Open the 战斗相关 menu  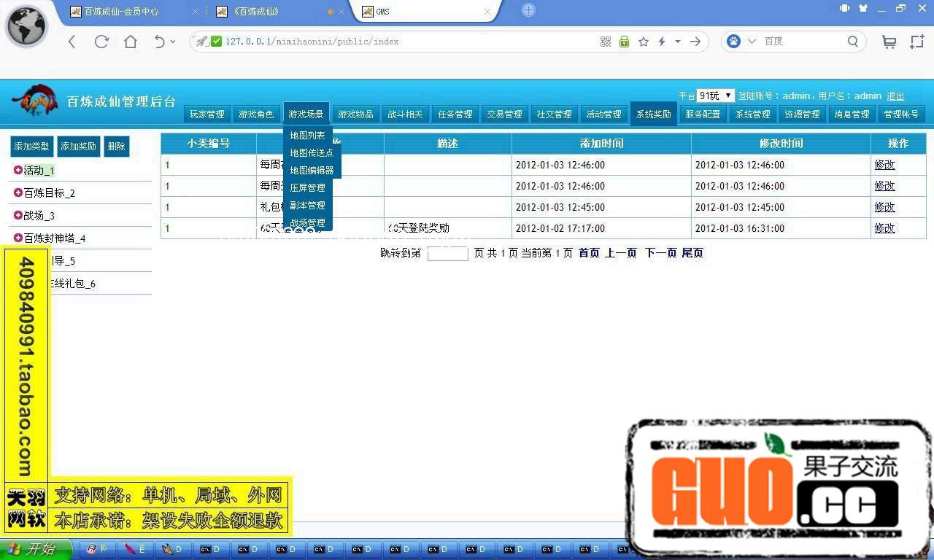[405, 114]
